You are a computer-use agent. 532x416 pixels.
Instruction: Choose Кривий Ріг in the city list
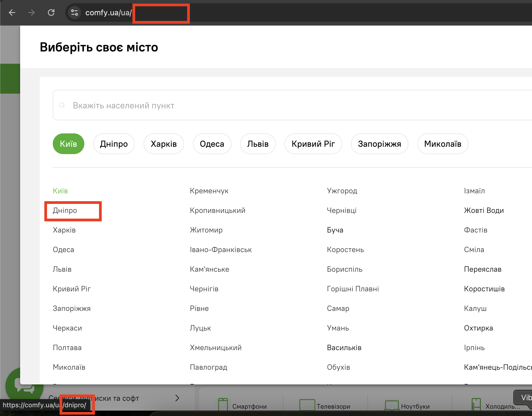point(72,289)
